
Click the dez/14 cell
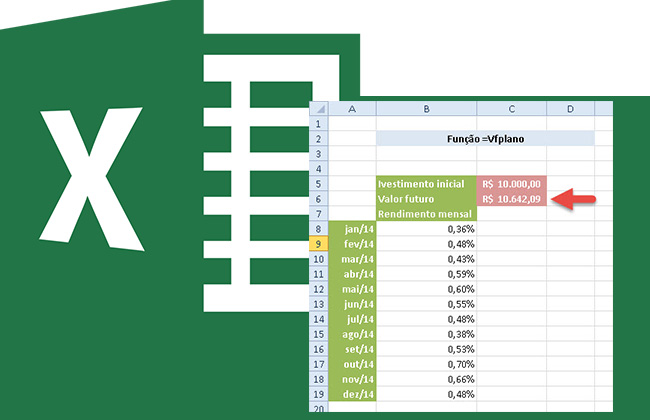352,393
